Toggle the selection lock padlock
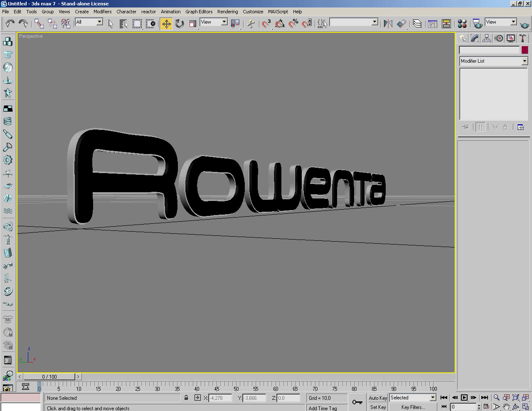 pos(186,398)
